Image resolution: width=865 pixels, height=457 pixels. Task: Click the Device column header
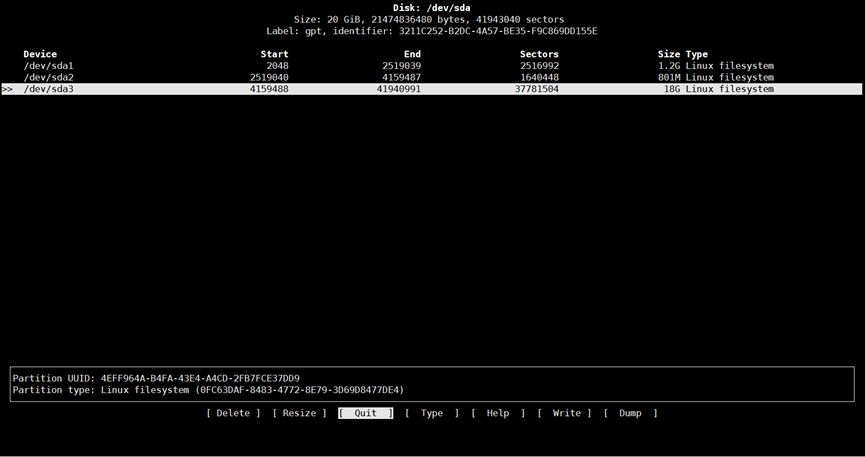click(x=40, y=54)
